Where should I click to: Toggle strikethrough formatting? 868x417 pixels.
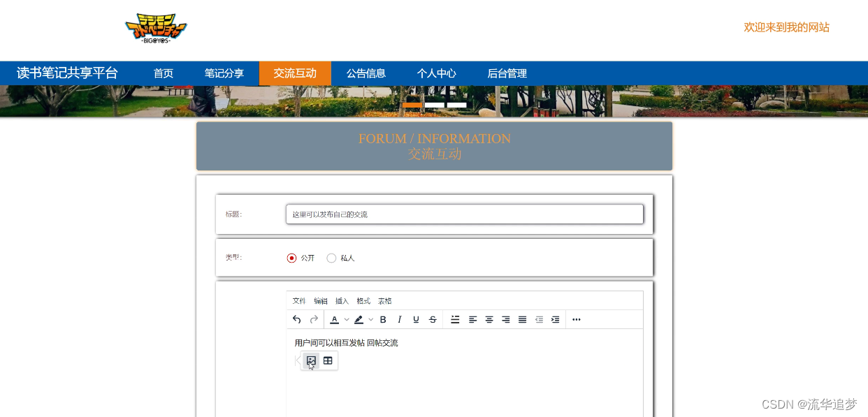pos(433,320)
